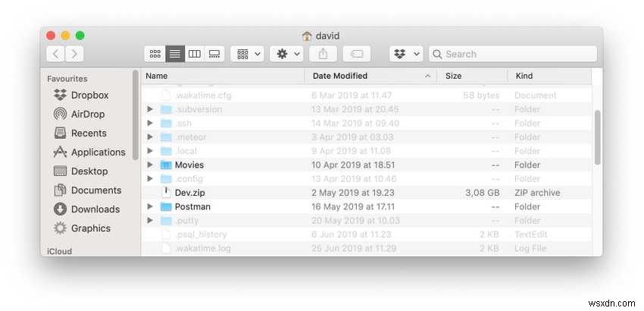Screen dimensions: 644x311
Task: Sort by the Kind column header
Action: click(550, 76)
